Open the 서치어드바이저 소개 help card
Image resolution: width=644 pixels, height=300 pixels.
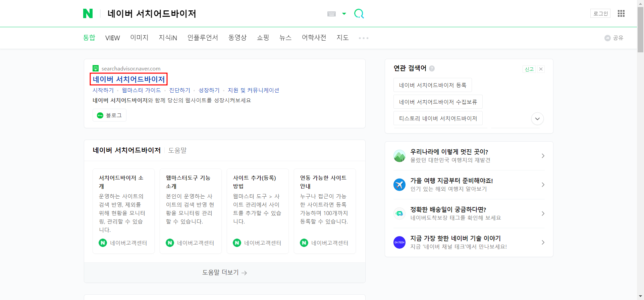tap(123, 211)
